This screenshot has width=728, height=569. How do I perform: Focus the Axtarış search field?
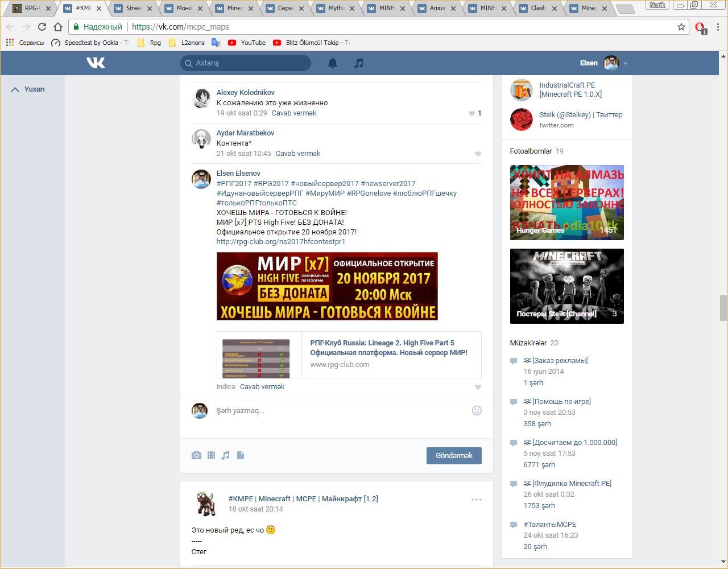(246, 63)
